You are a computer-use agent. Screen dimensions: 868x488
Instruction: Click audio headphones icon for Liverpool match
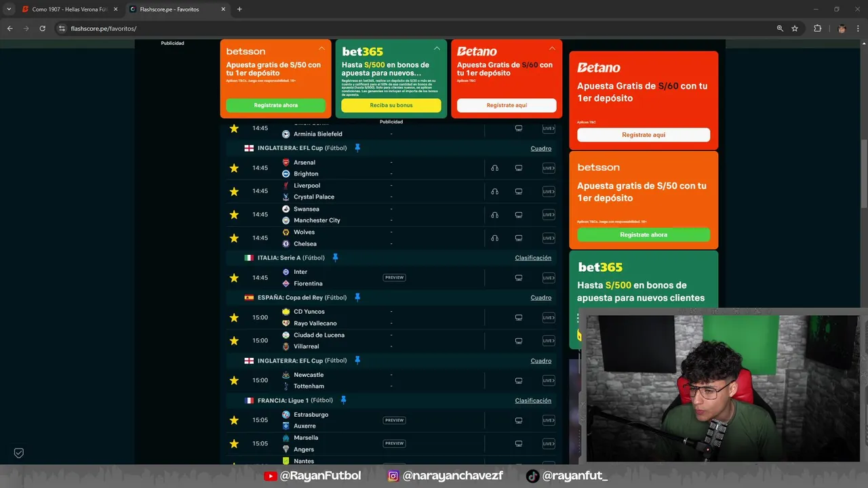(x=494, y=191)
